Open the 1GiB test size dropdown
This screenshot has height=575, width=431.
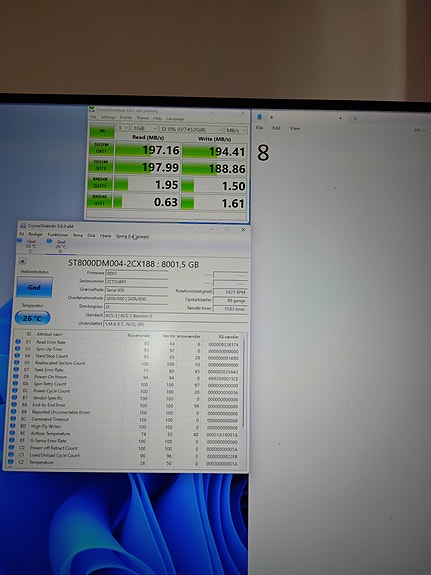point(144,128)
